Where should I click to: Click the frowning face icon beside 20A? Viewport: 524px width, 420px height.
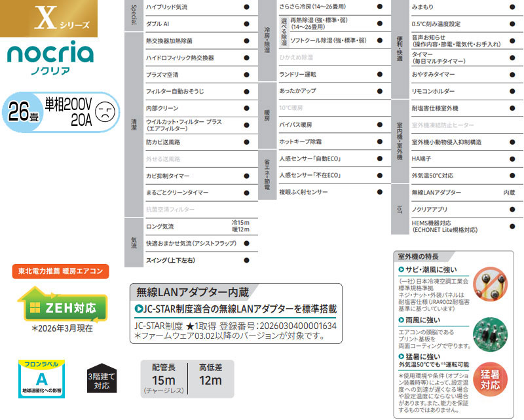[105, 112]
